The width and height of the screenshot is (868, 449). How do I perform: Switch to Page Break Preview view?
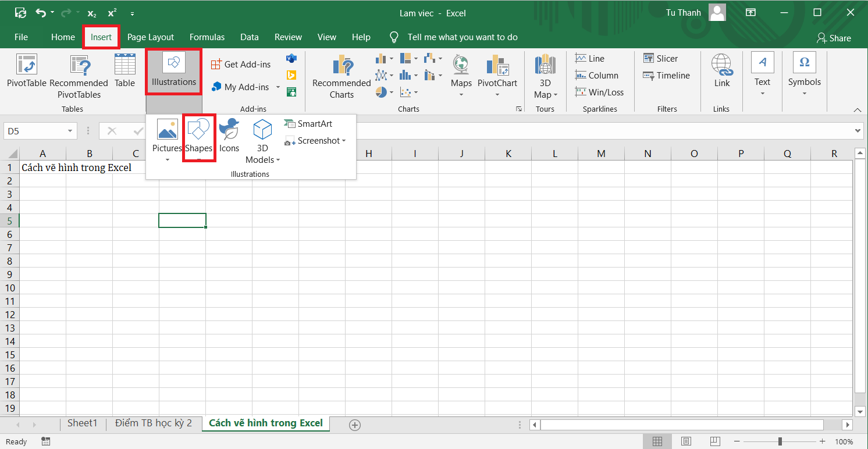(716, 441)
